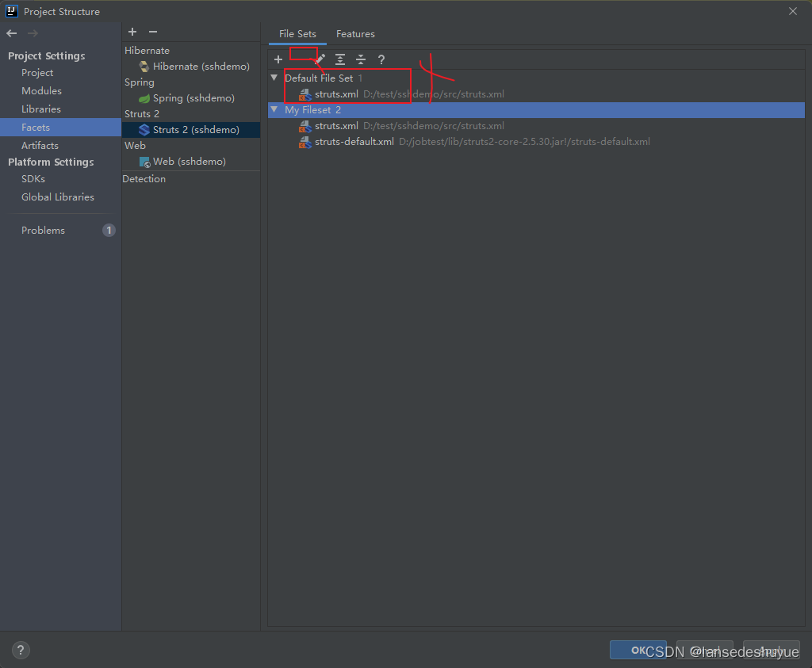Open the Problems list
The height and width of the screenshot is (668, 812).
click(43, 231)
